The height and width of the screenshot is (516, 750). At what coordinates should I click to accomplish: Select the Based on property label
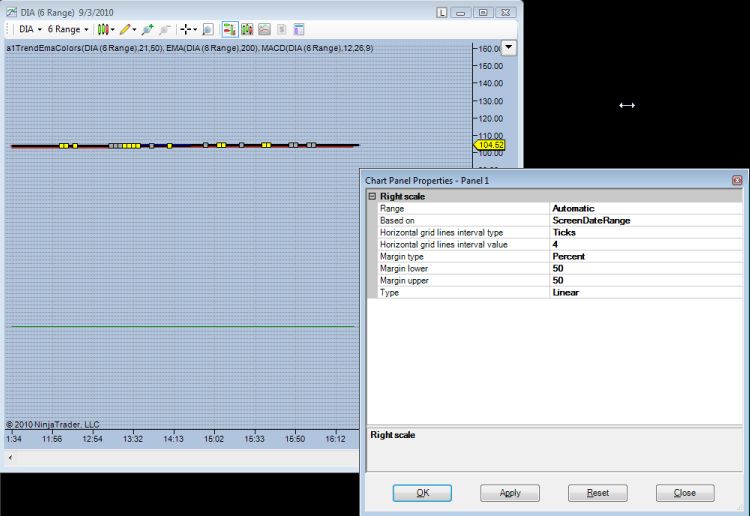[397, 220]
